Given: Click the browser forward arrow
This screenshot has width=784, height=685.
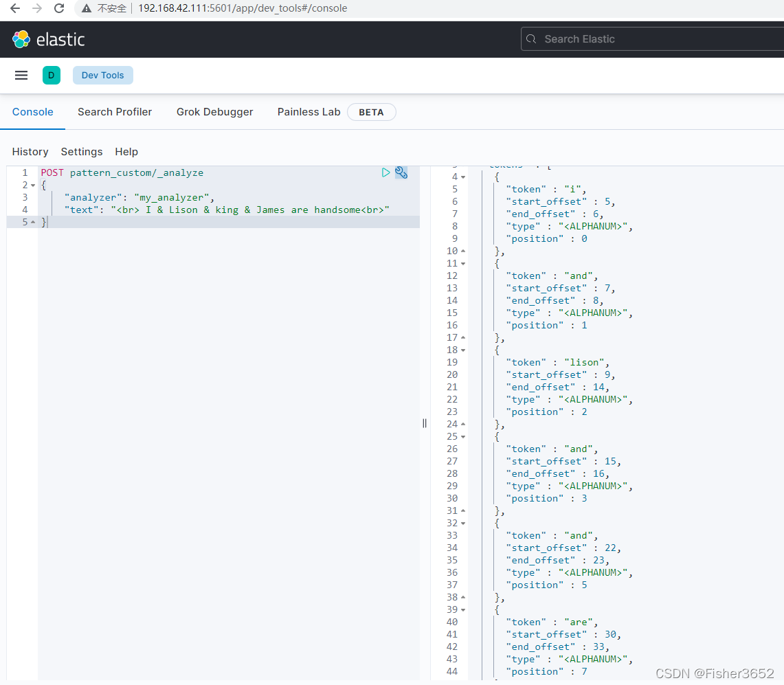Looking at the screenshot, I should 37,8.
